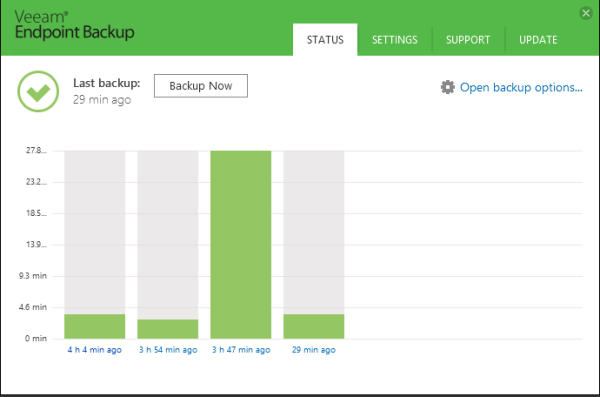Click the Veeam Endpoint Backup logo
This screenshot has width=600, height=397.
[x=75, y=25]
